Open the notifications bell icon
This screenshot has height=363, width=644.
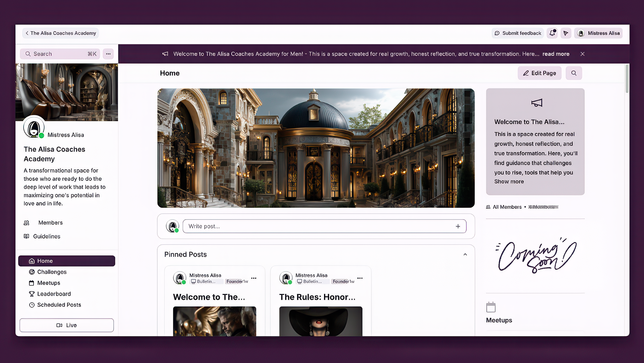(552, 33)
